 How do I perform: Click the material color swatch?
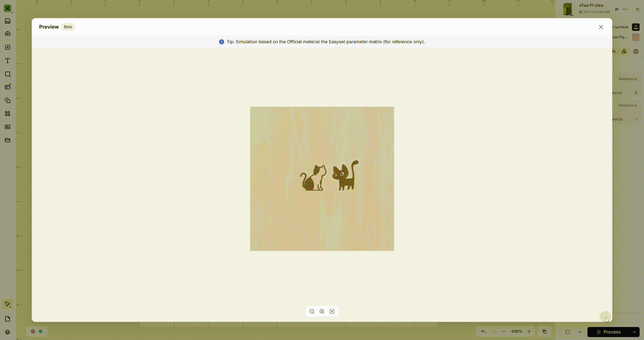click(636, 37)
